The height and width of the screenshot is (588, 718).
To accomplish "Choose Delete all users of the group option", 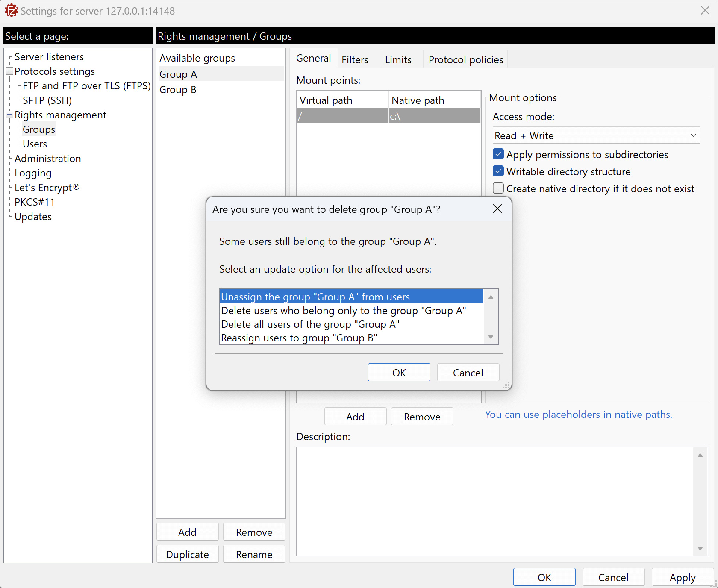I will tap(310, 324).
